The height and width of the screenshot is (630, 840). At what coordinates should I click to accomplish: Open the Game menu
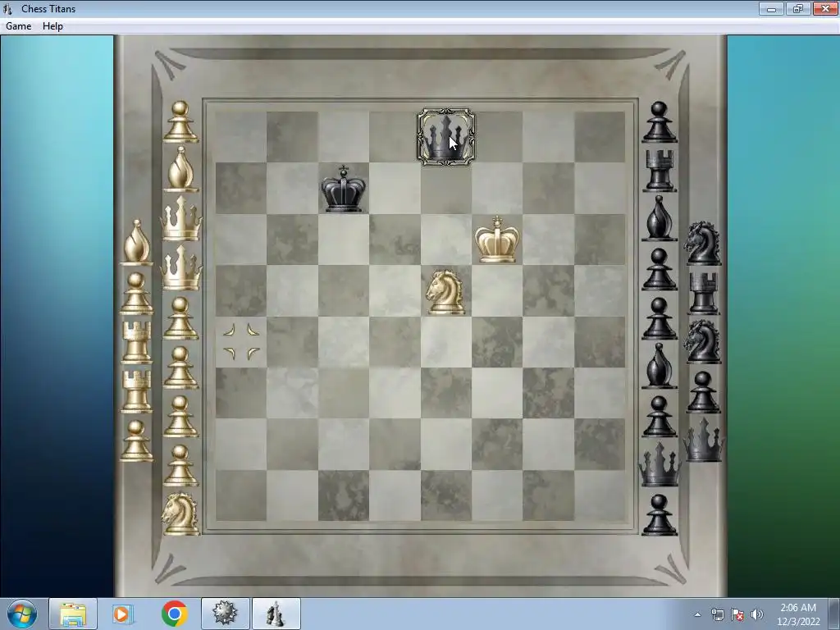(x=18, y=25)
